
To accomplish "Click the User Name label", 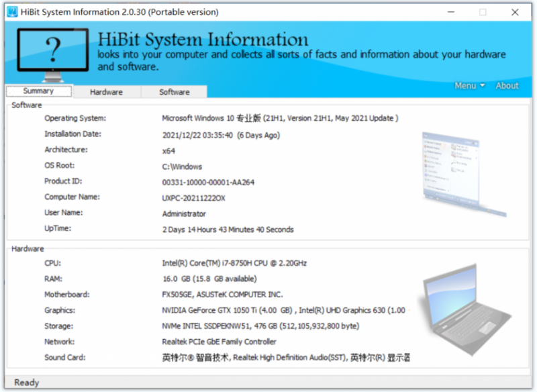I will (x=63, y=213).
